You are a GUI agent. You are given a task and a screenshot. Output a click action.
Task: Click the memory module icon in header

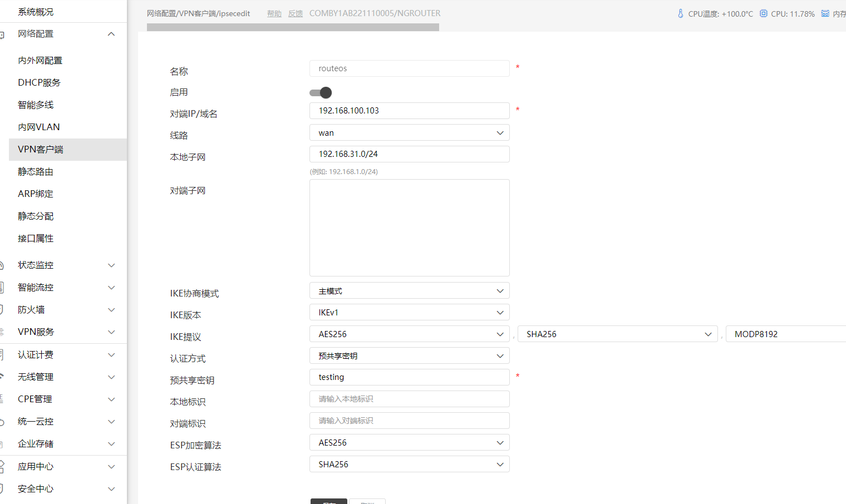(825, 13)
